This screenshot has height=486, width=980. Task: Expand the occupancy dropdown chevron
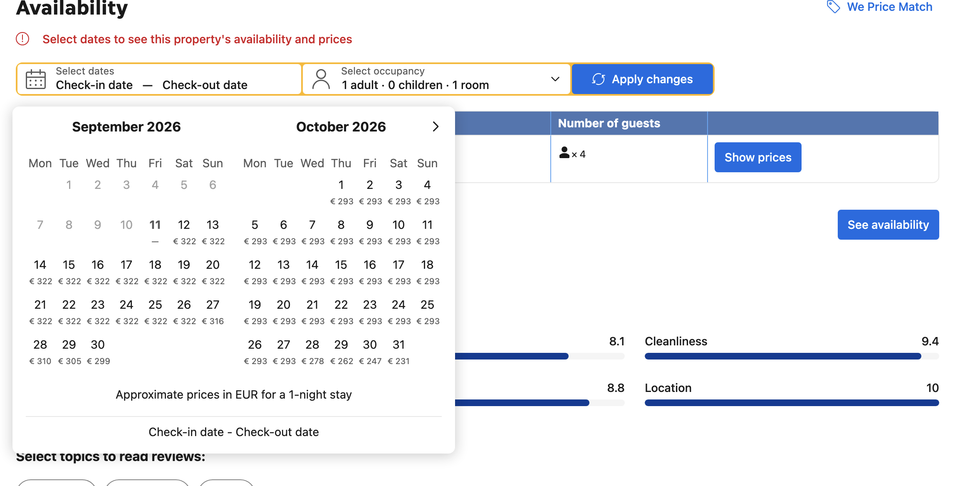tap(555, 79)
